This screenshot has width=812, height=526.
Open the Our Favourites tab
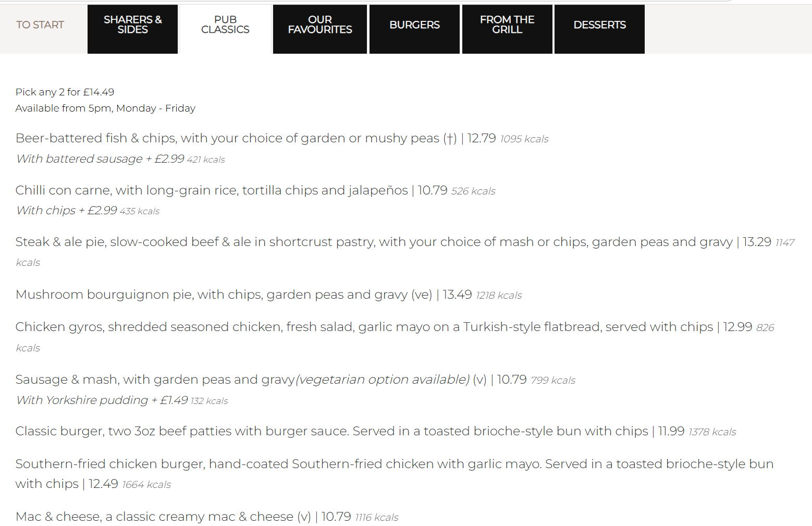pyautogui.click(x=320, y=25)
